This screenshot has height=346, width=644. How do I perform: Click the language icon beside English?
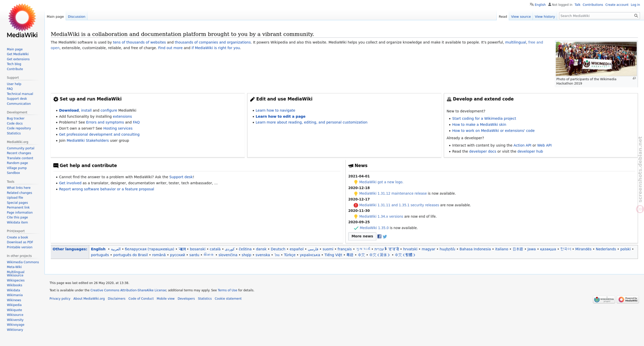coord(532,5)
